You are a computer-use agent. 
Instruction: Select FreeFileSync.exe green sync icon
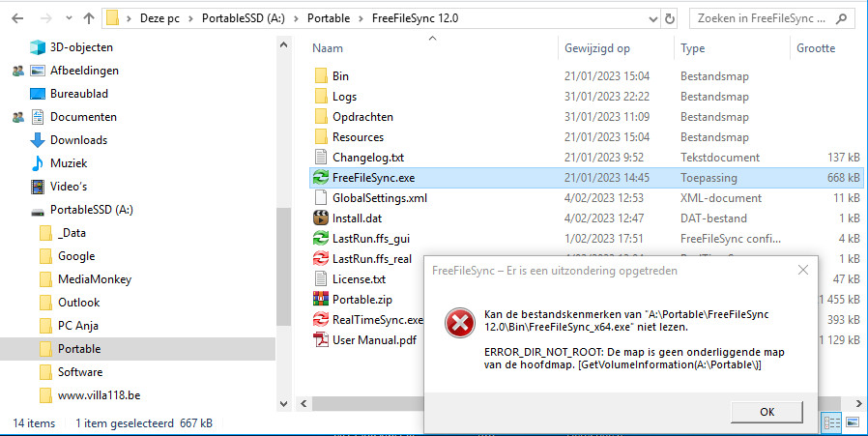(321, 178)
